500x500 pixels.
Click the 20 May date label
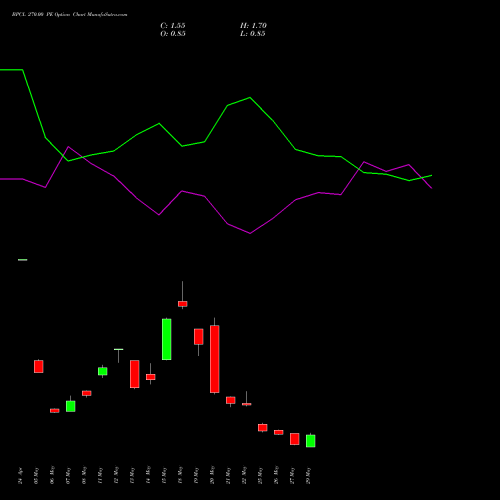(213, 476)
